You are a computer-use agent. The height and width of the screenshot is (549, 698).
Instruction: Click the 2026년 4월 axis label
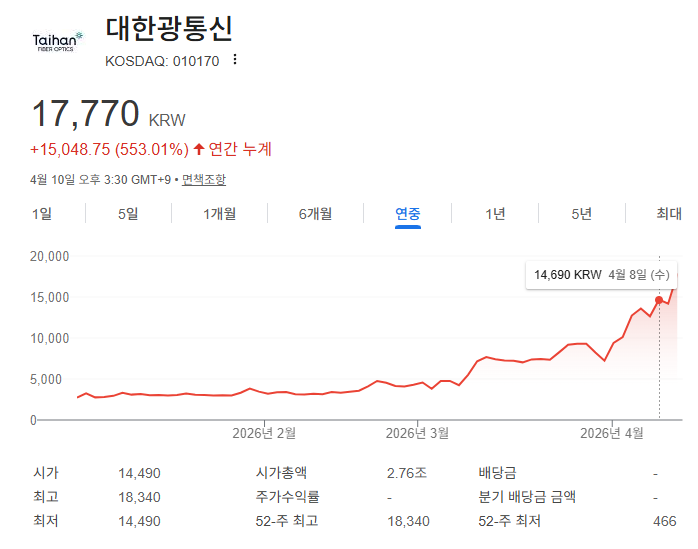[612, 433]
